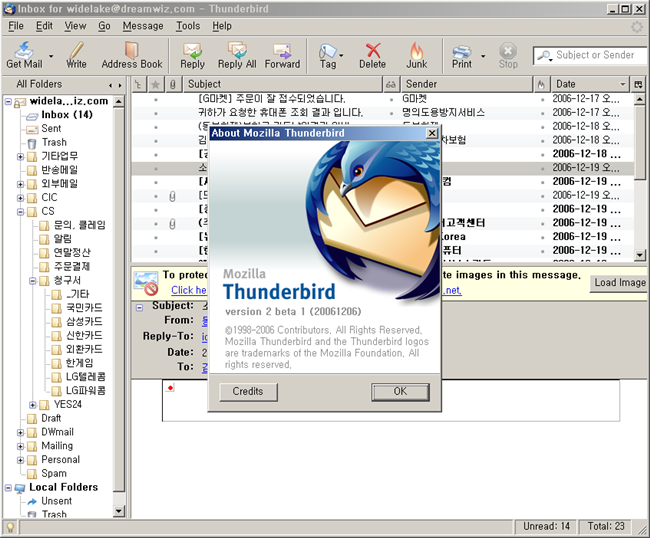Click the Get Mail toolbar icon
The width and height of the screenshot is (650, 538).
[x=24, y=54]
